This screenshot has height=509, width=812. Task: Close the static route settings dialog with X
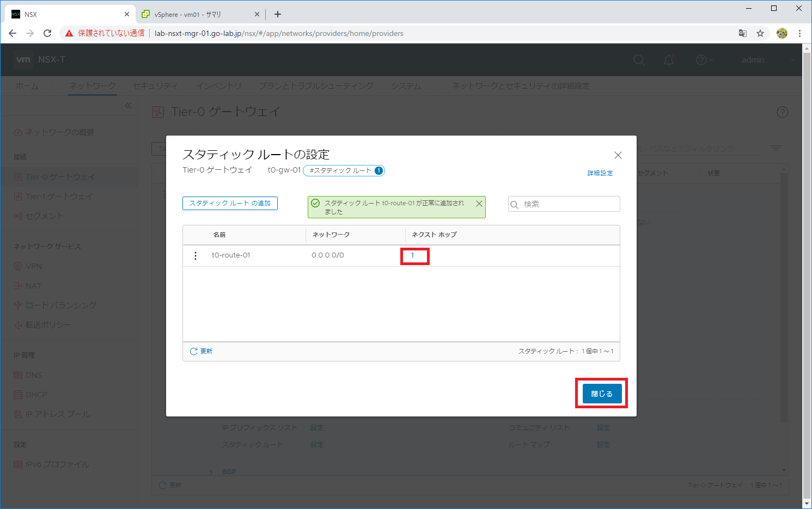(x=618, y=155)
